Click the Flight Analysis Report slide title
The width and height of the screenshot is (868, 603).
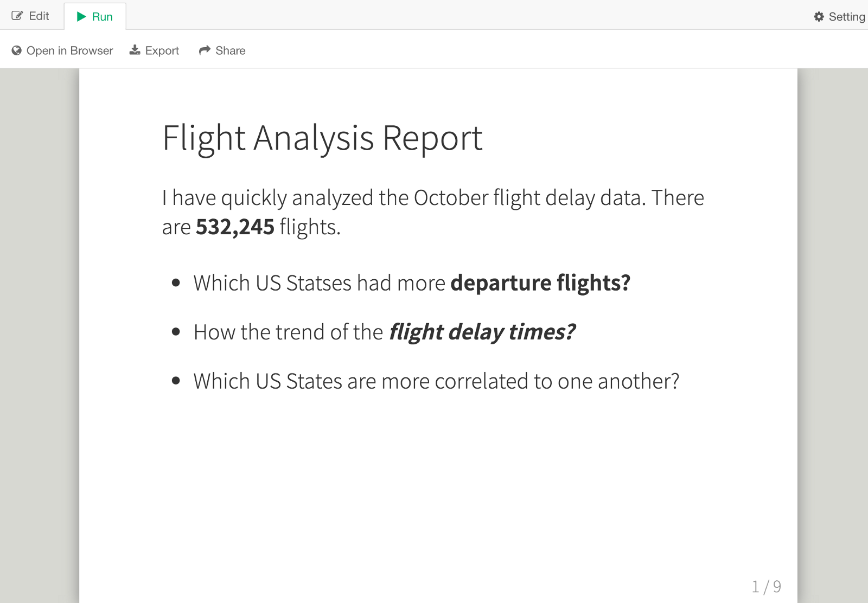(x=322, y=138)
